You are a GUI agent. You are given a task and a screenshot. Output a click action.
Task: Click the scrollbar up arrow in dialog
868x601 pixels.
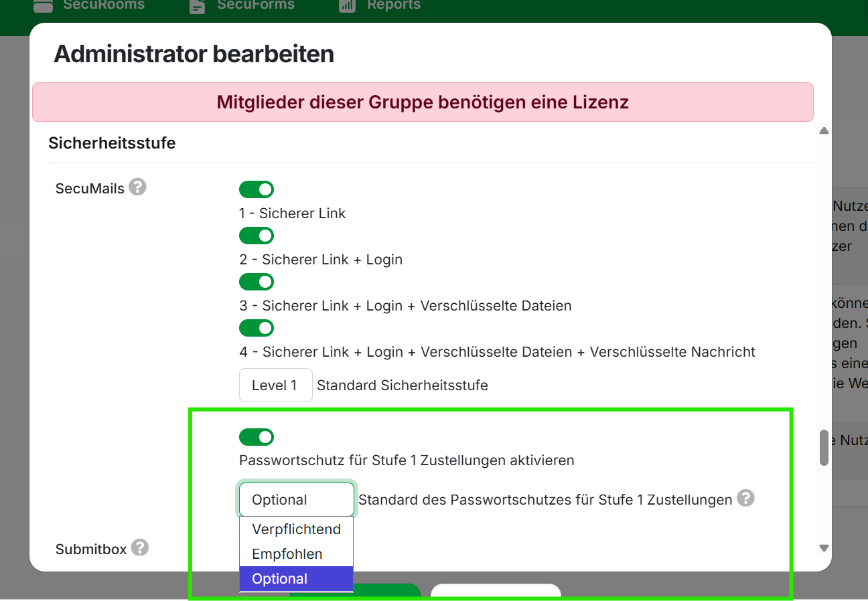(x=824, y=131)
